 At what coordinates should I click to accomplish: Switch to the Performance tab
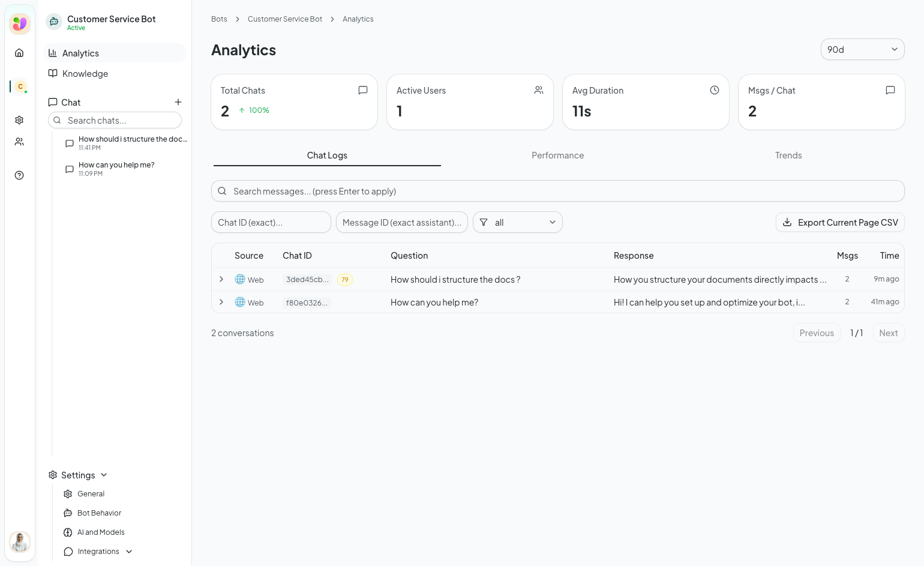coord(557,155)
